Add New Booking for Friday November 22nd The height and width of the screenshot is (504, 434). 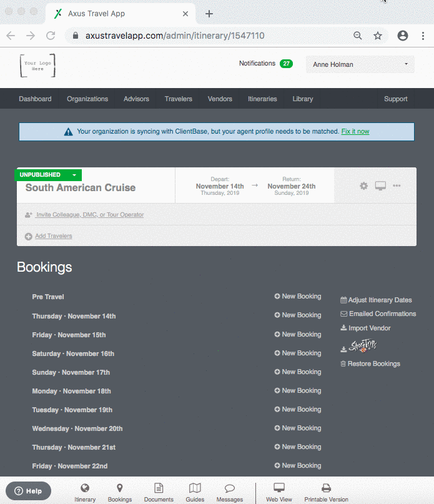[x=298, y=465]
